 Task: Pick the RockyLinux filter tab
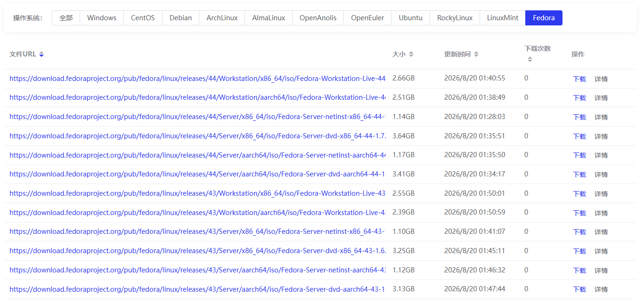[x=455, y=18]
